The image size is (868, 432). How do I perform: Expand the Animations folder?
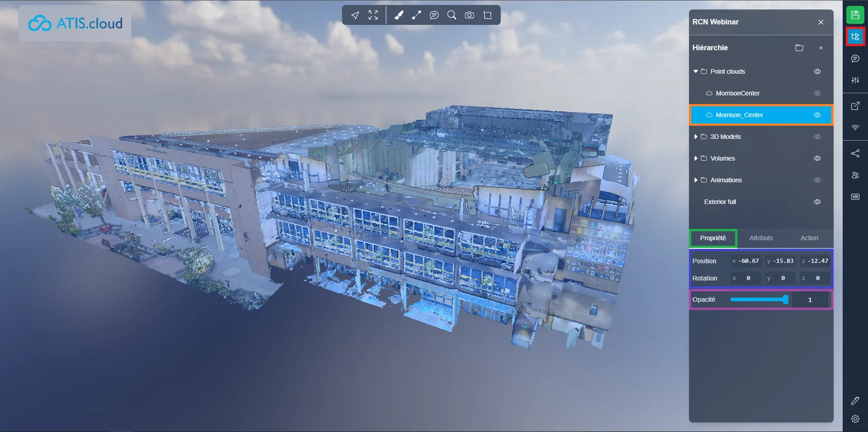pos(696,180)
